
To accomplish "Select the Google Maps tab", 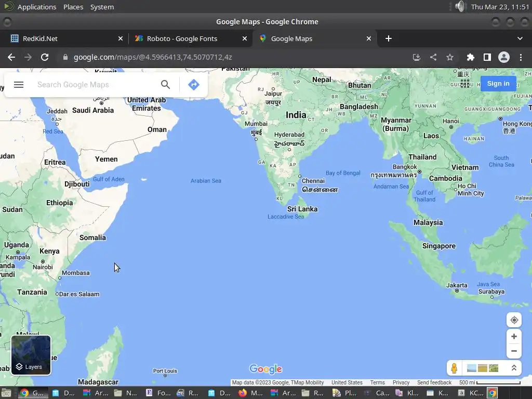I will tap(314, 38).
